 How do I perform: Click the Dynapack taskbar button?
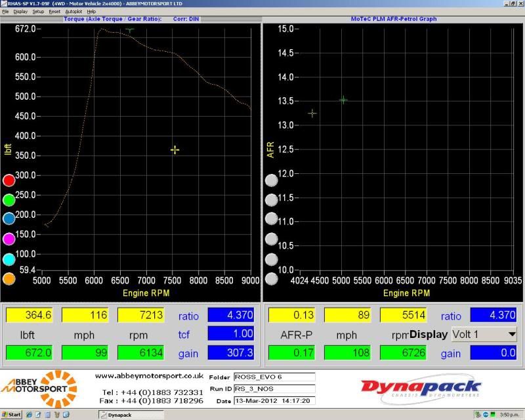[x=131, y=415]
